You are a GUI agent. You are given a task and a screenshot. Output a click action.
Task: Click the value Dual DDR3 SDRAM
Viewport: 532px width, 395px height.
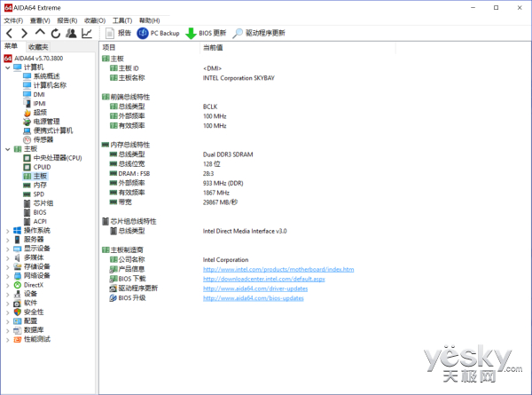(x=228, y=154)
